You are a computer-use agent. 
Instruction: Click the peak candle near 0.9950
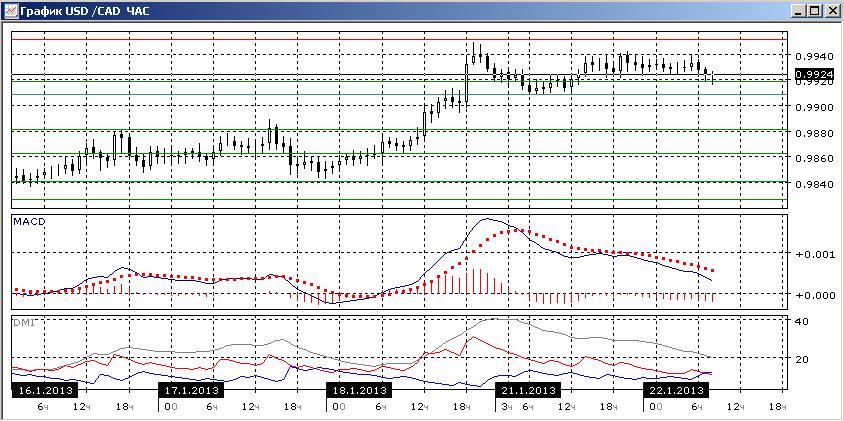coord(473,54)
